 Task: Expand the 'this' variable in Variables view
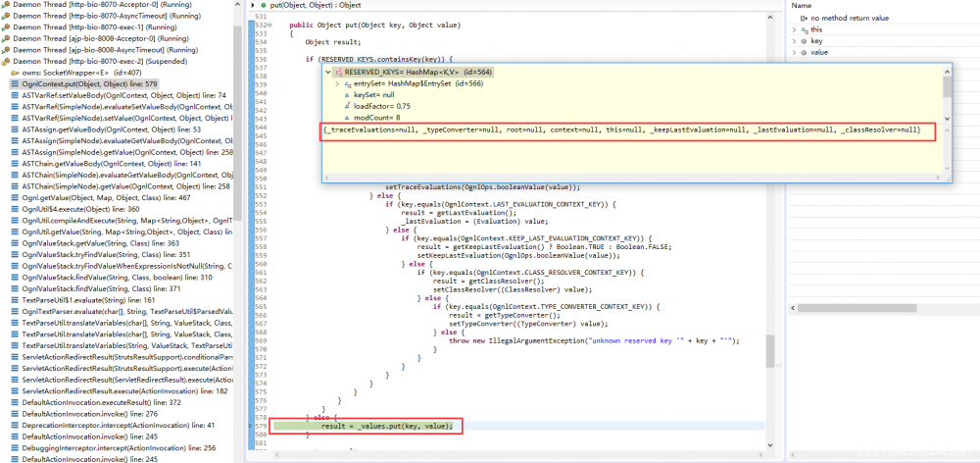coord(795,29)
